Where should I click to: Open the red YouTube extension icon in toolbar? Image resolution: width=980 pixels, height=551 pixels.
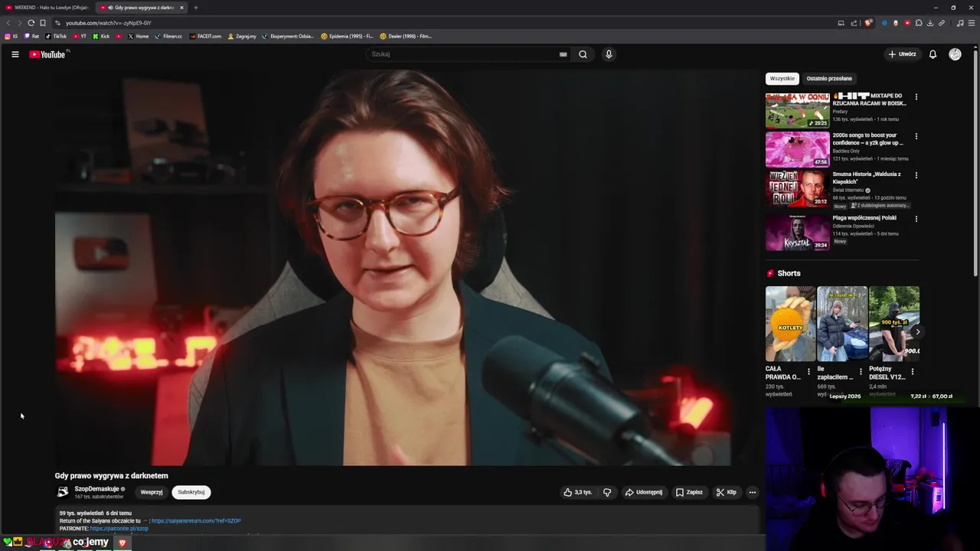tap(907, 23)
